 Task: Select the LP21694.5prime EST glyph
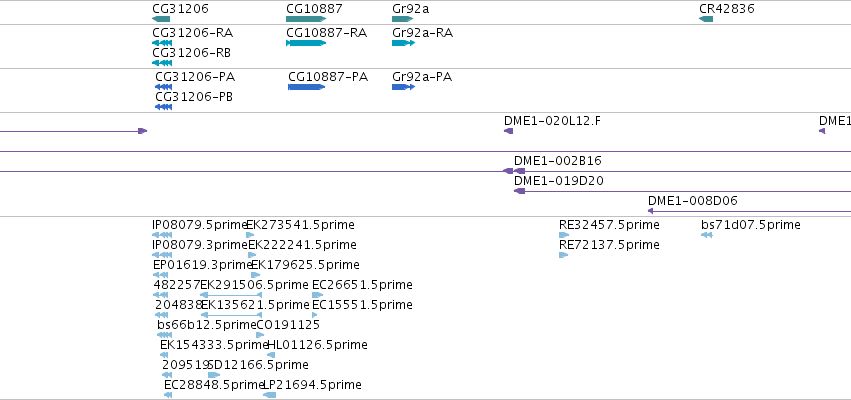(x=269, y=395)
